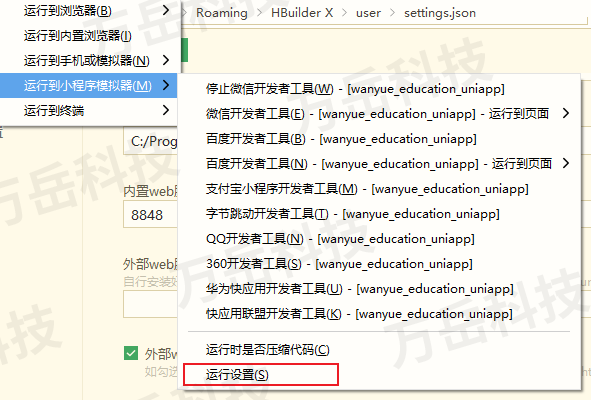Expand 运行到终端 submenu arrow

166,110
